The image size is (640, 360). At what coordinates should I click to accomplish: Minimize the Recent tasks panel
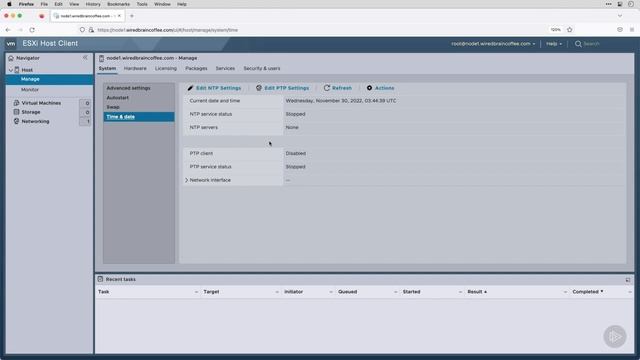pyautogui.click(x=628, y=280)
